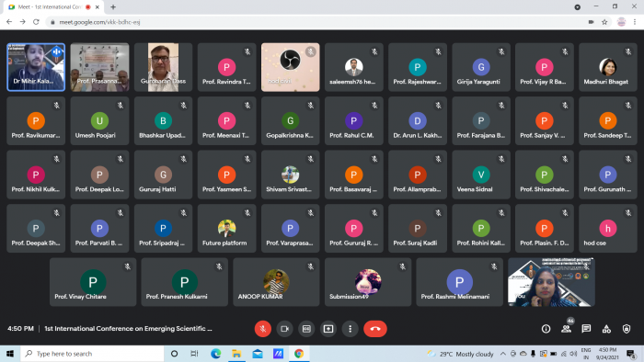
Task: Click the present now screen share button
Action: tap(328, 329)
